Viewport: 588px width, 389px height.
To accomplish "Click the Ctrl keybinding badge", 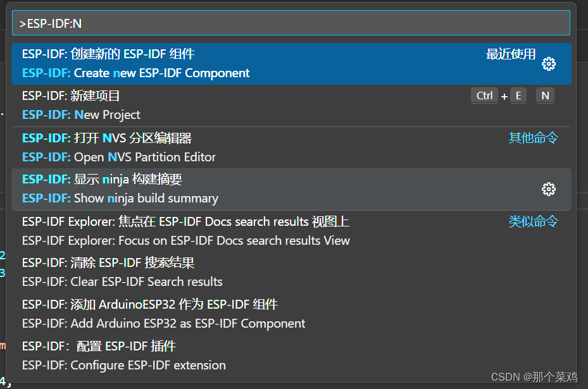I will point(484,96).
